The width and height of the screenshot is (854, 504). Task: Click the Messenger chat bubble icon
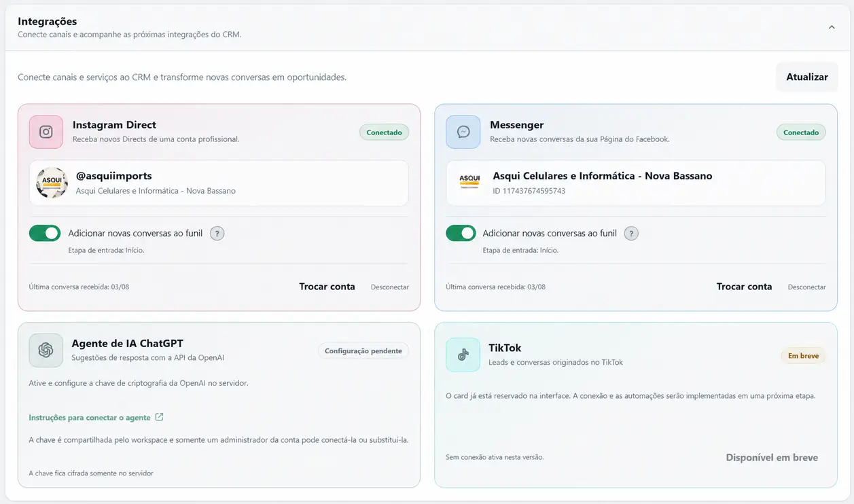463,132
